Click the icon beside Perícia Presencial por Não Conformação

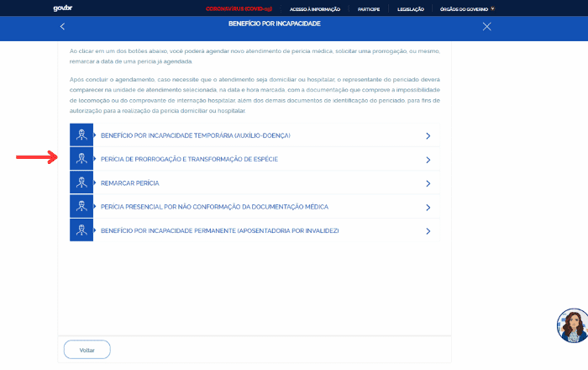click(x=81, y=206)
